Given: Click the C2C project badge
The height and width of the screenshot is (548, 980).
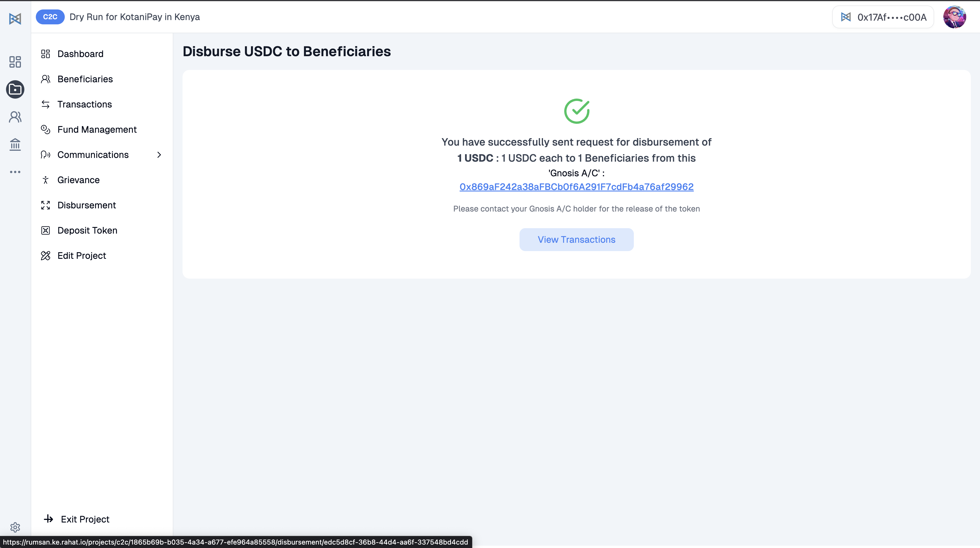Looking at the screenshot, I should [50, 17].
